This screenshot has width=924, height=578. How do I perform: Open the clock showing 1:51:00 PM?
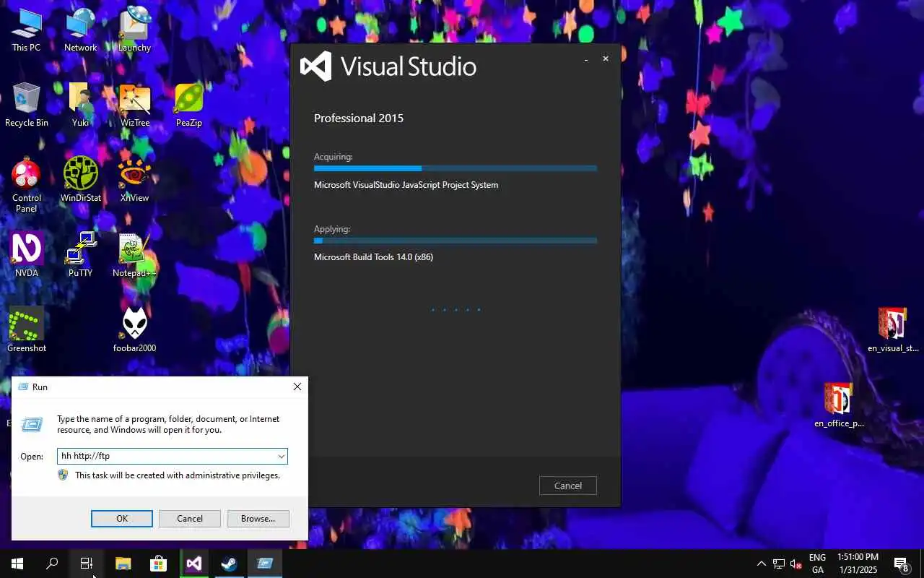(x=858, y=564)
